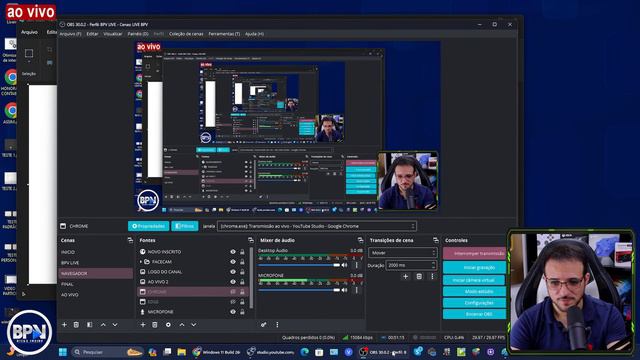Viewport: 640px width, 360px height.
Task: Switch to OBS 30.0.2 taskbar button
Action: [x=383, y=352]
